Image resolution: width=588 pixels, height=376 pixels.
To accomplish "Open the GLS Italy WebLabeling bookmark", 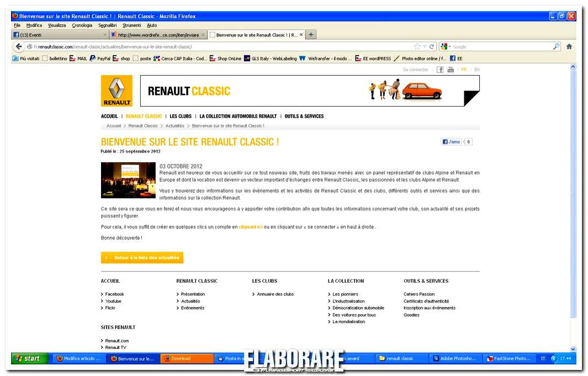I will click(x=270, y=59).
